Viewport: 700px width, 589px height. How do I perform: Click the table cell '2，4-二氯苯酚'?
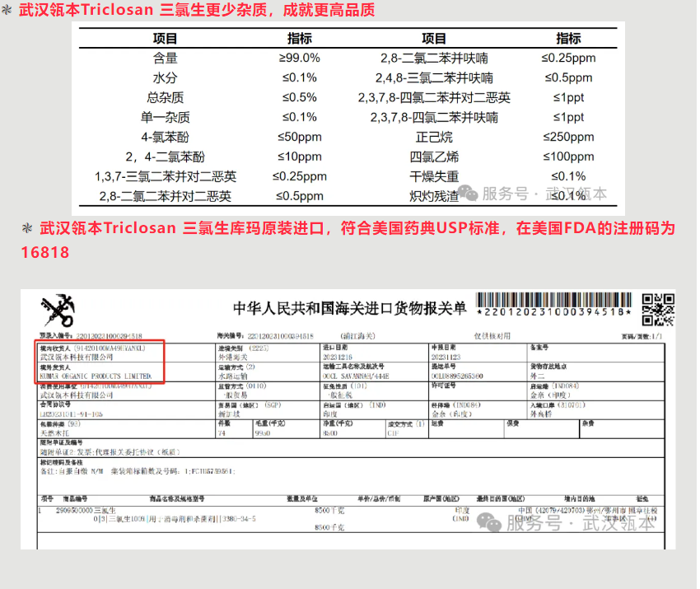[x=166, y=157]
